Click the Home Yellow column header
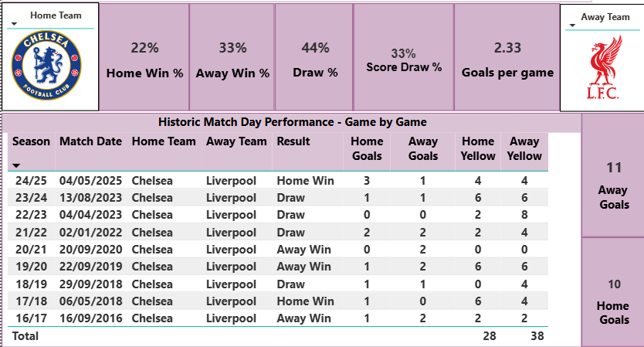 [478, 148]
